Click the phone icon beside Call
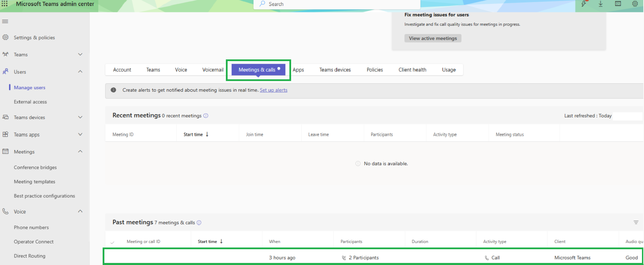 (487, 258)
